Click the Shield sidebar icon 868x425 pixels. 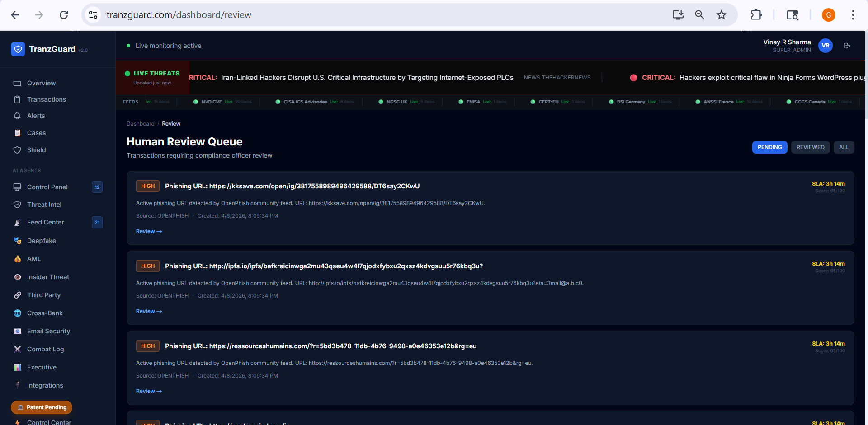(x=17, y=150)
